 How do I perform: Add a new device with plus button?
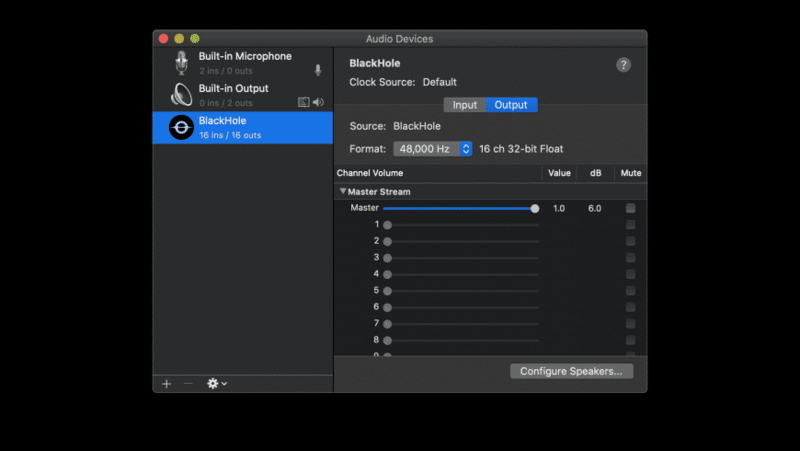[x=166, y=384]
